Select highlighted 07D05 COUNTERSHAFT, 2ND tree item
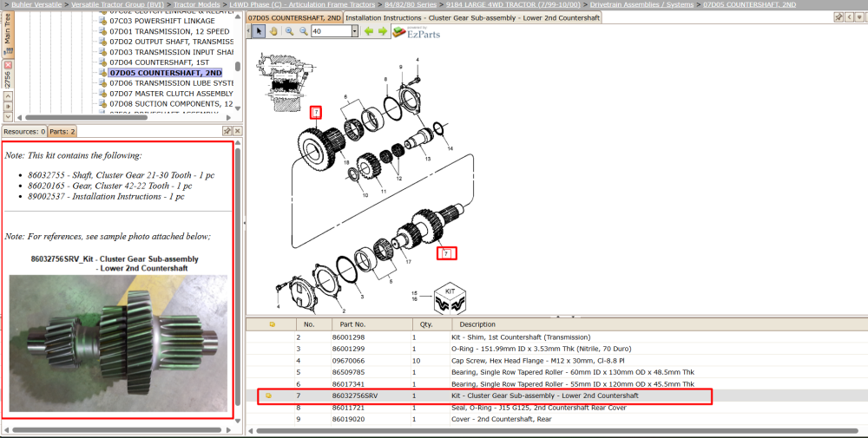Image resolution: width=868 pixels, height=438 pixels. tap(166, 73)
